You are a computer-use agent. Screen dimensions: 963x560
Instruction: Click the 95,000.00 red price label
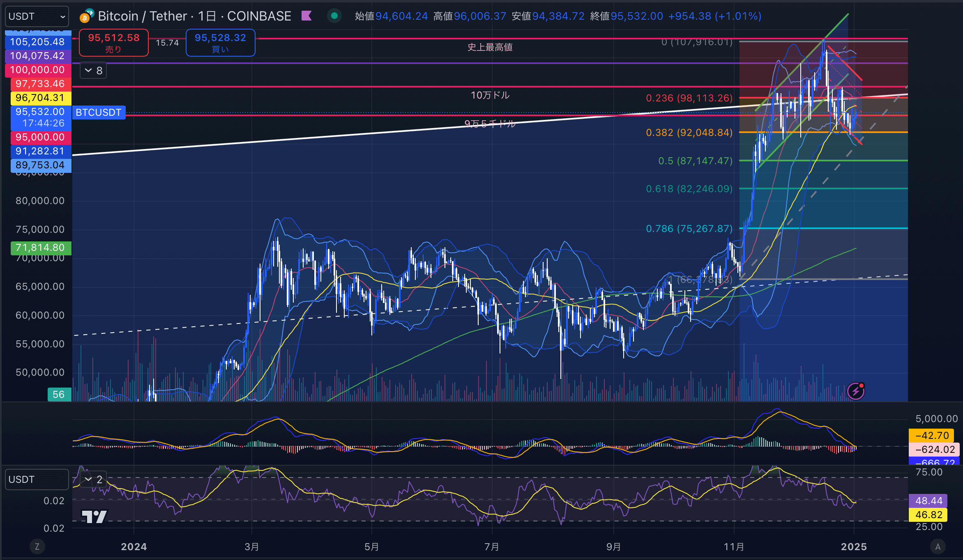(x=40, y=137)
